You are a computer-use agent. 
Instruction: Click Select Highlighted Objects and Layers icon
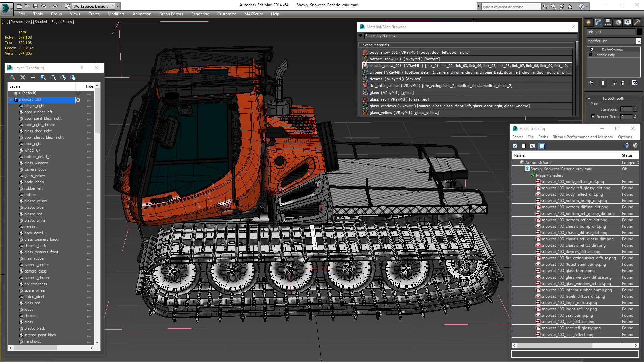[43, 77]
